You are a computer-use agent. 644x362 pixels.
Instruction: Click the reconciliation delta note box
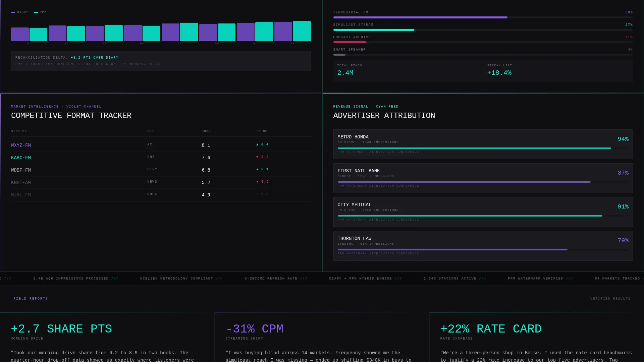click(161, 61)
